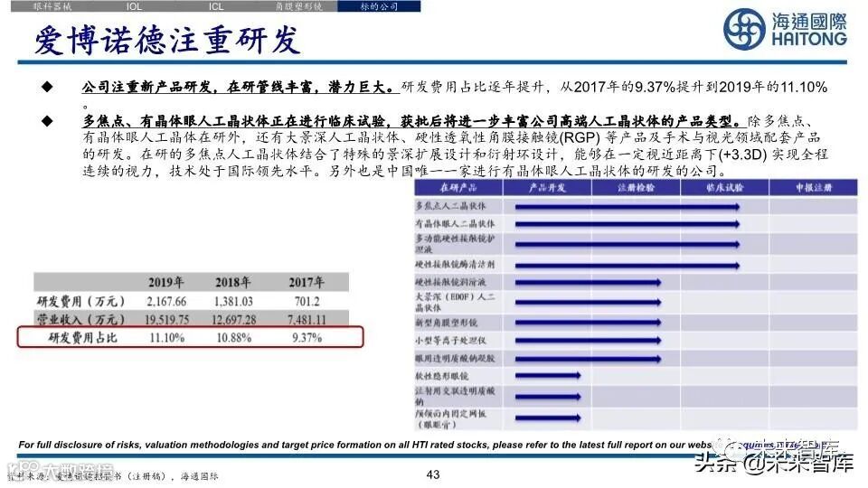
Task: Click the 资料来源 source note
Action: [114, 476]
